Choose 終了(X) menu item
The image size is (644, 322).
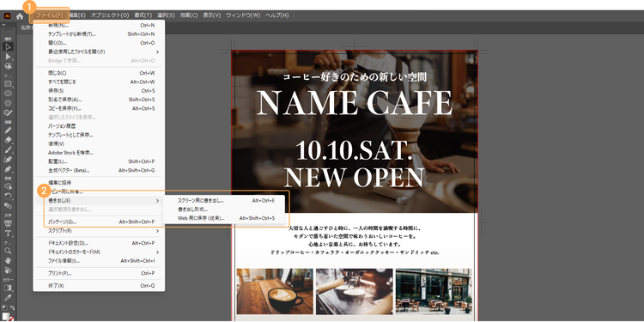[99, 285]
